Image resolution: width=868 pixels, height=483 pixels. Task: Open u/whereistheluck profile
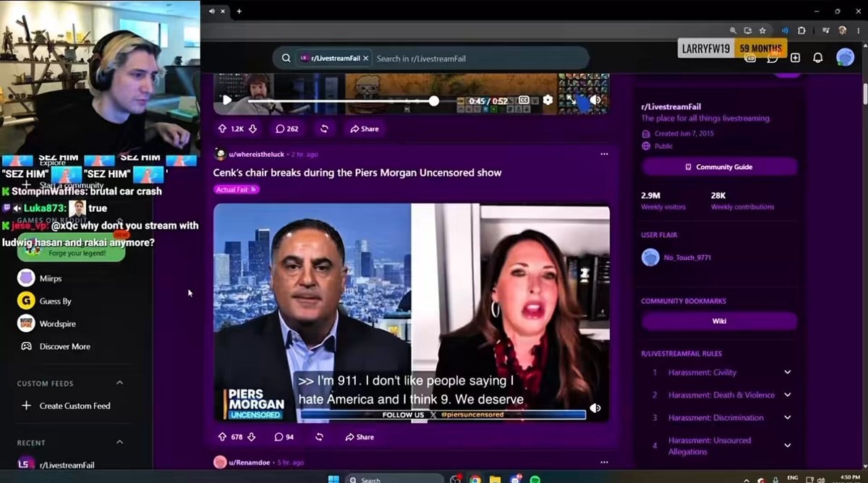point(256,154)
